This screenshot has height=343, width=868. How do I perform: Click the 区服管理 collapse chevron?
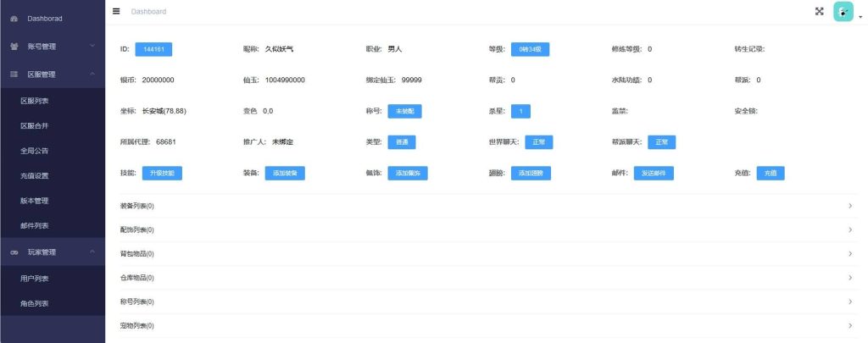pos(92,74)
